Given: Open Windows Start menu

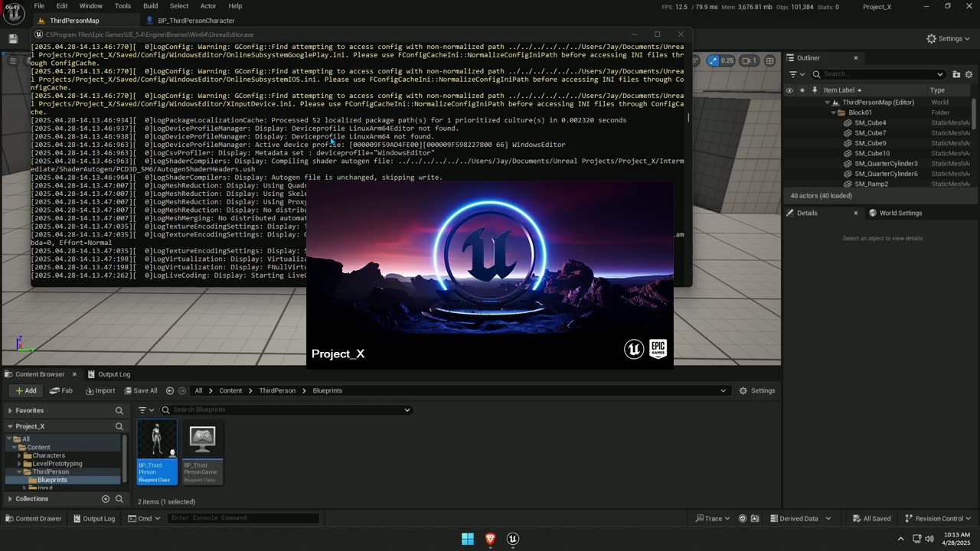Looking at the screenshot, I should [467, 539].
